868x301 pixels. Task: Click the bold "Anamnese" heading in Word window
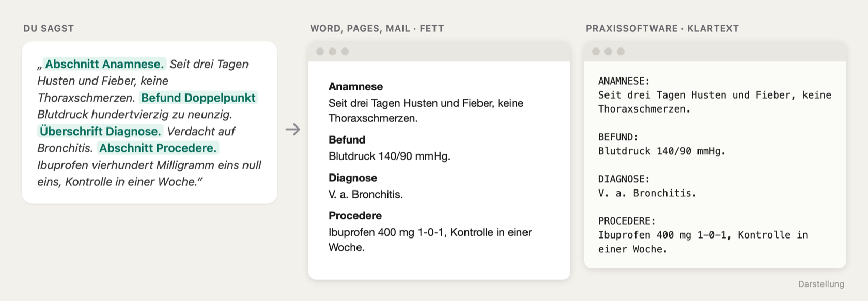(x=355, y=87)
